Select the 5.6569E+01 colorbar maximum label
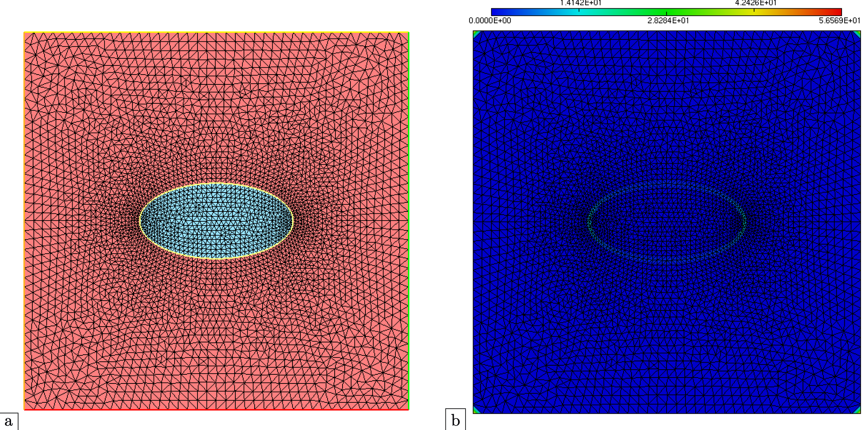This screenshot has height=430, width=868. 840,21
